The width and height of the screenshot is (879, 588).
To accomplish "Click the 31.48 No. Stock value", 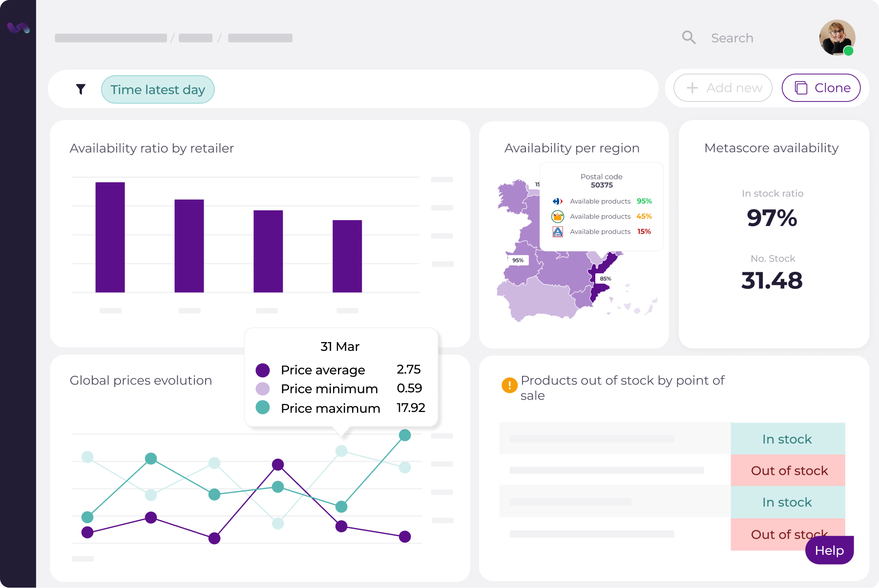I will pyautogui.click(x=772, y=281).
